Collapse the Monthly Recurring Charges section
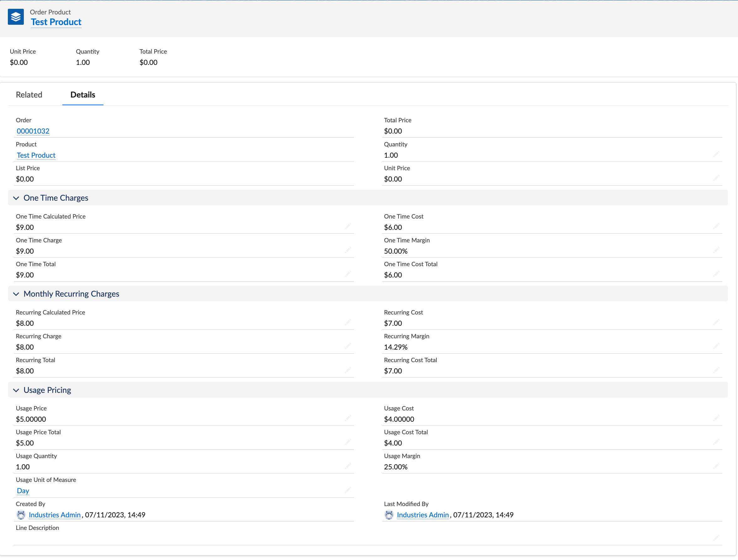 coord(16,293)
